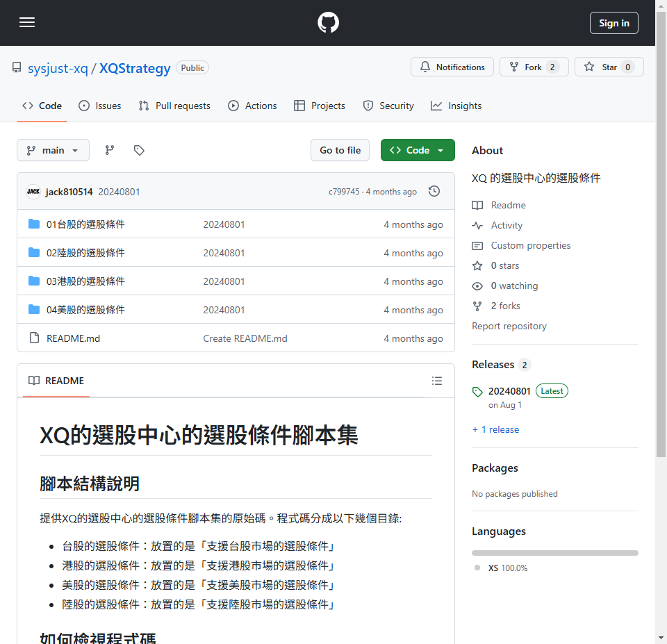Click the GitHub logo icon
667x644 pixels.
tap(328, 23)
